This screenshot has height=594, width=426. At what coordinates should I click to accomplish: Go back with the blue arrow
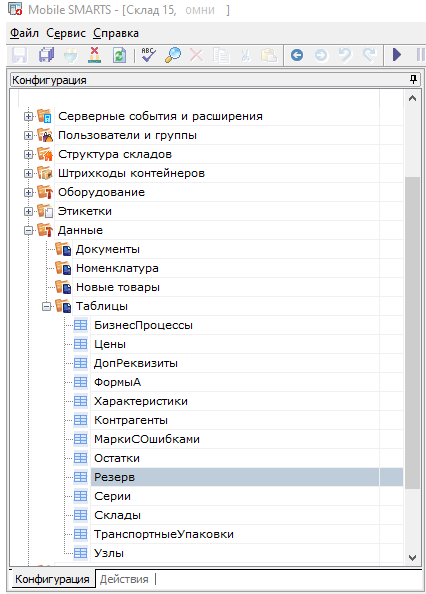[297, 55]
